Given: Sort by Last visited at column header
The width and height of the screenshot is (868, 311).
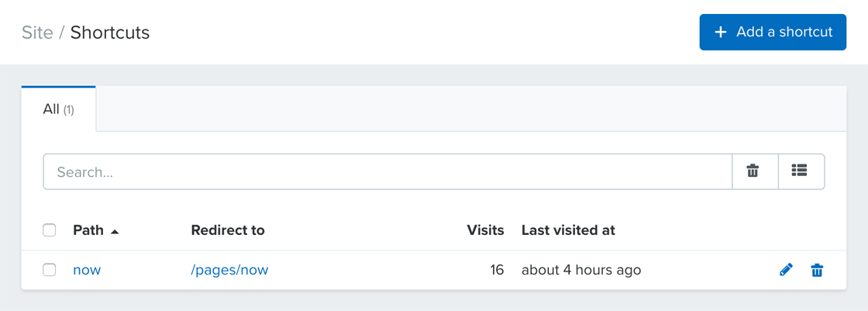Looking at the screenshot, I should pos(568,230).
